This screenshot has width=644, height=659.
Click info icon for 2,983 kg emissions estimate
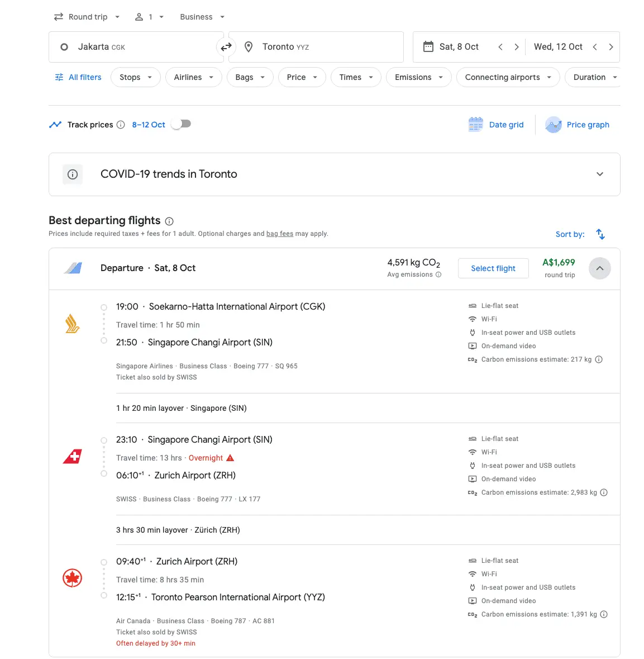click(x=604, y=492)
